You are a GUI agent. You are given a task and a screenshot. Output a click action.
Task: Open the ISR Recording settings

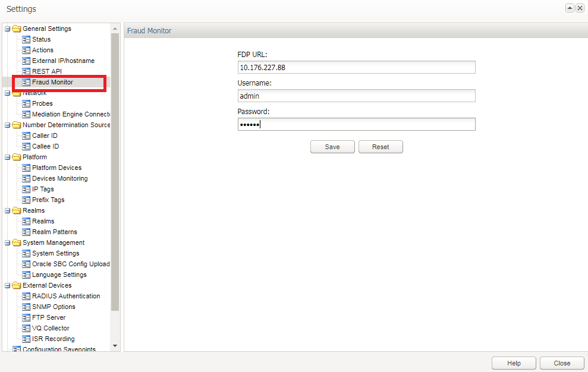coord(26,338)
